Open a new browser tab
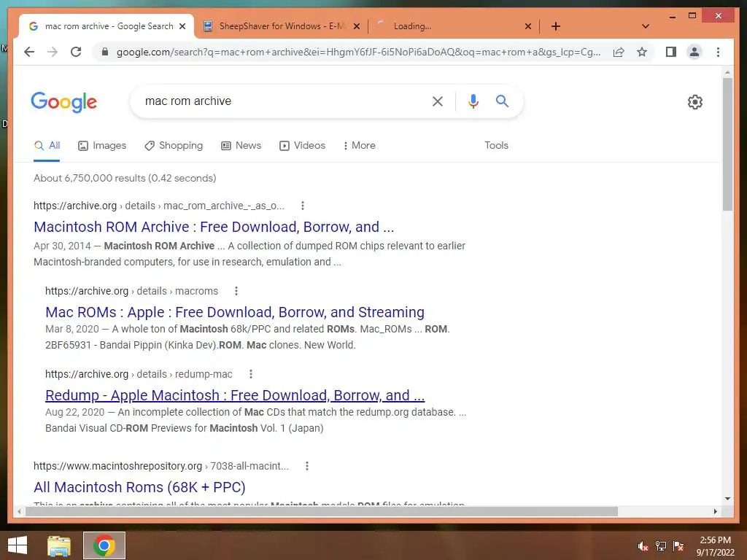 coord(555,26)
